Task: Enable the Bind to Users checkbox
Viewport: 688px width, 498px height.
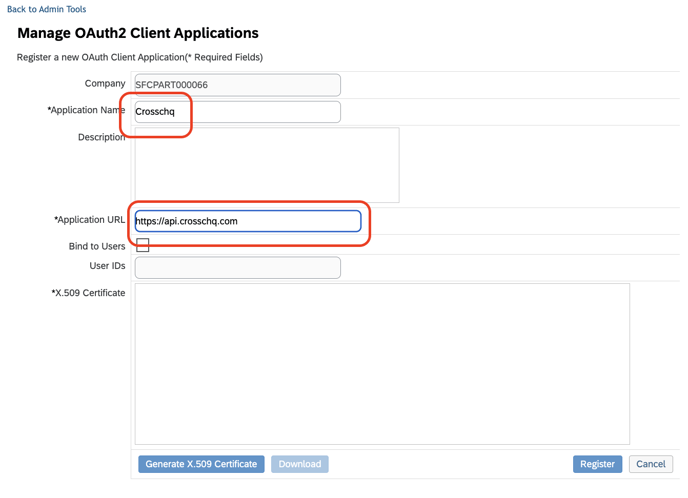Action: pos(143,245)
